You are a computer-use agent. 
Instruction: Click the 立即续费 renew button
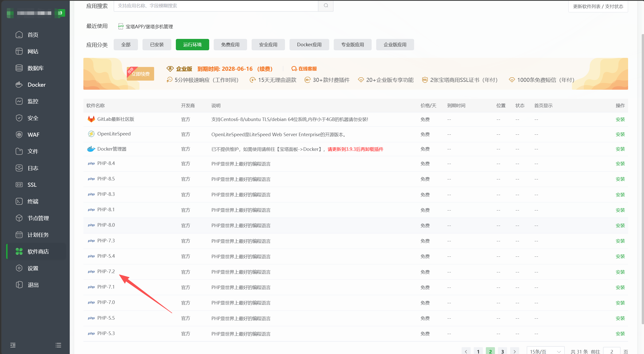[x=141, y=74]
